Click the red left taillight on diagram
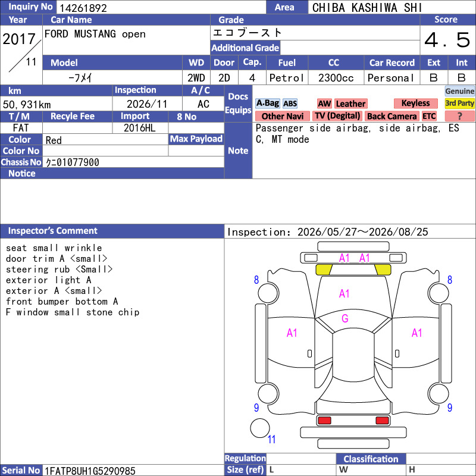 (x=324, y=421)
